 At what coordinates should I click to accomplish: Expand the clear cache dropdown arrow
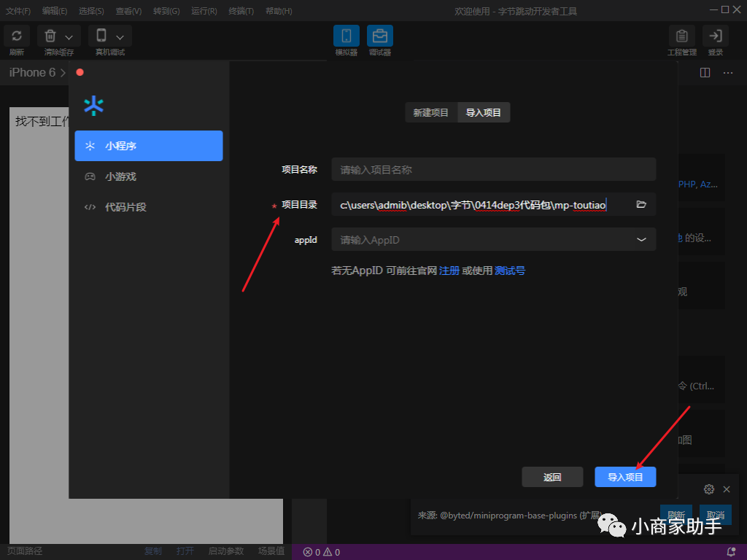tap(69, 37)
